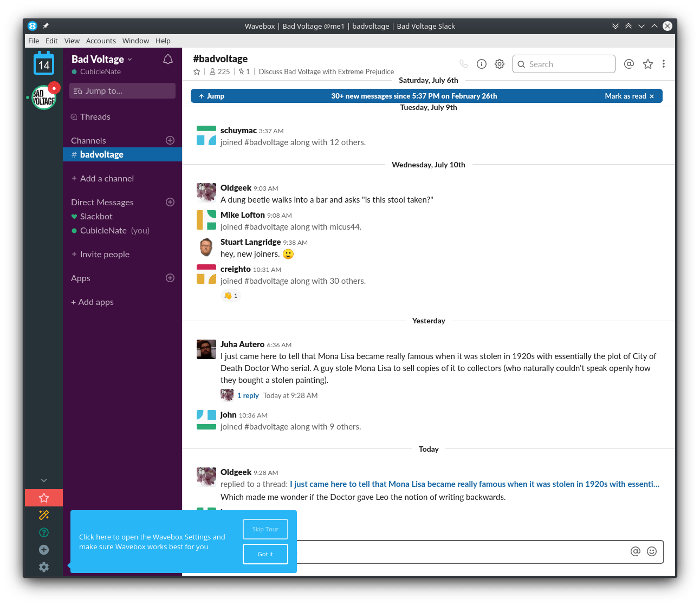Open the View menu
This screenshot has width=700, height=605.
click(x=72, y=41)
